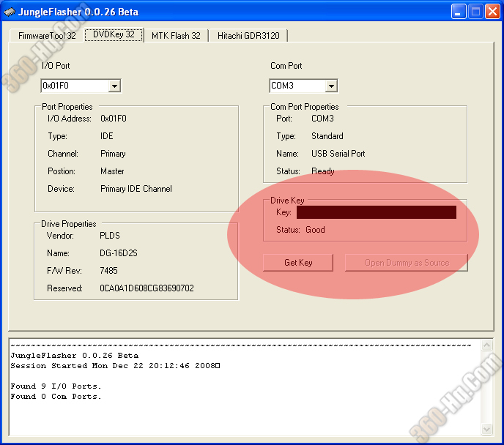Click the Open Dummy as Source button
Screen dimensions: 504x445
click(407, 263)
